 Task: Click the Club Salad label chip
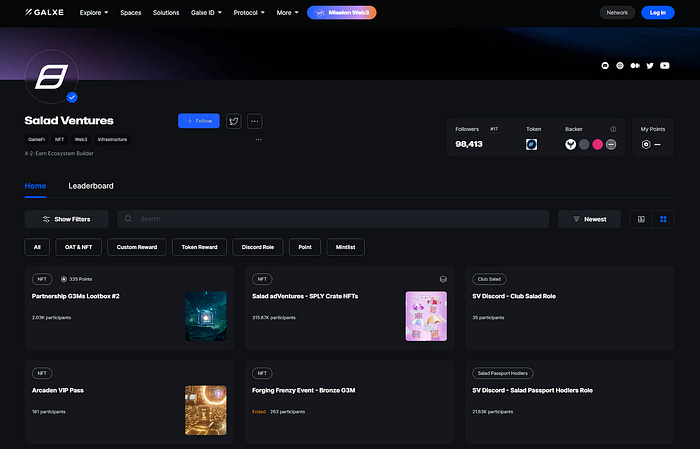tap(489, 279)
